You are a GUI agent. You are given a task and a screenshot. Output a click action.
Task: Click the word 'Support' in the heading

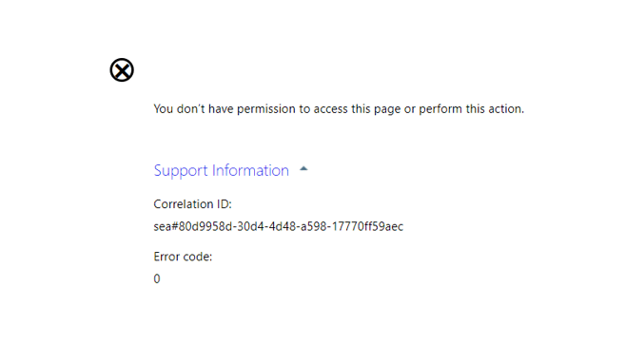[181, 171]
